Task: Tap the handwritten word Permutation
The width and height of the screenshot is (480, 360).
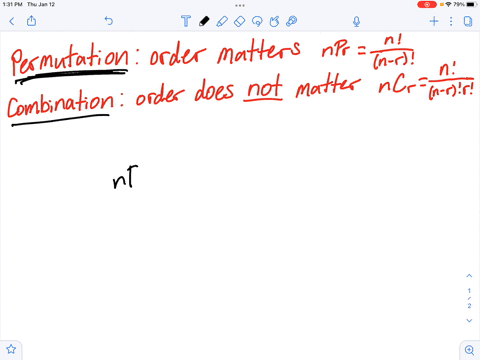Action: coord(69,59)
